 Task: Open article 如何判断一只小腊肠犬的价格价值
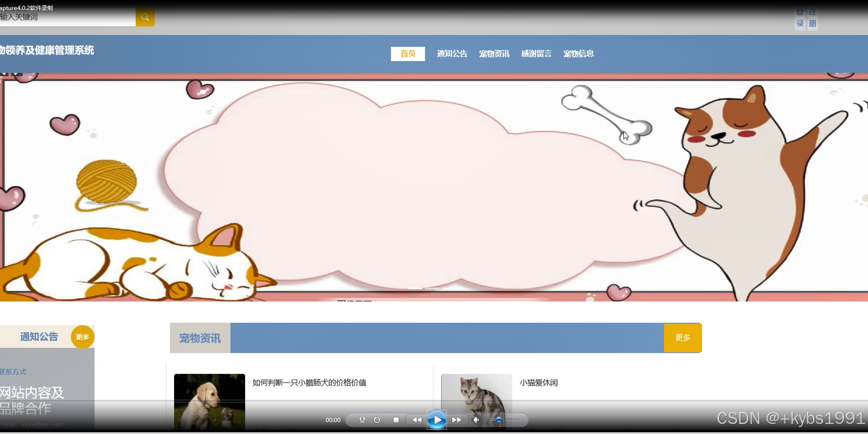[309, 382]
